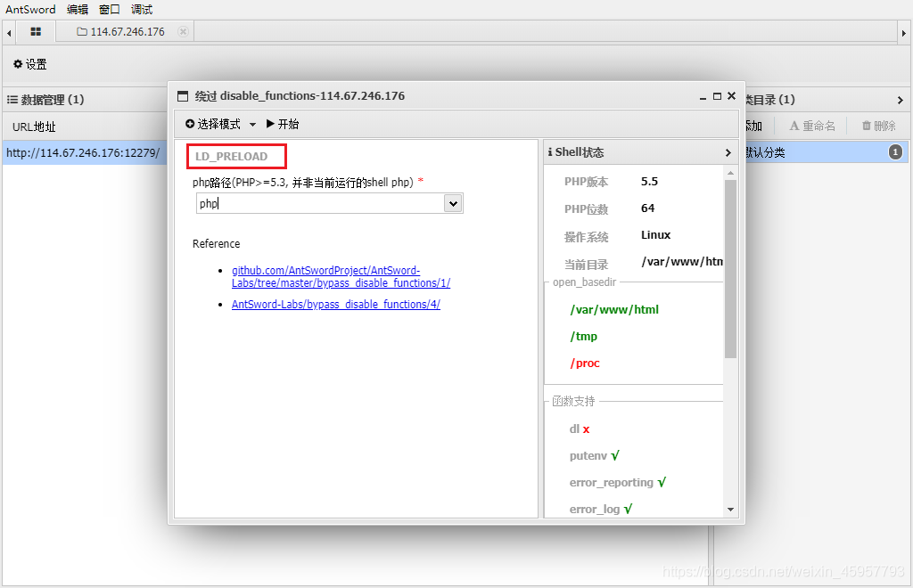This screenshot has width=913, height=588.
Task: Open the 选择模式 mode dropdown
Action: pos(221,124)
